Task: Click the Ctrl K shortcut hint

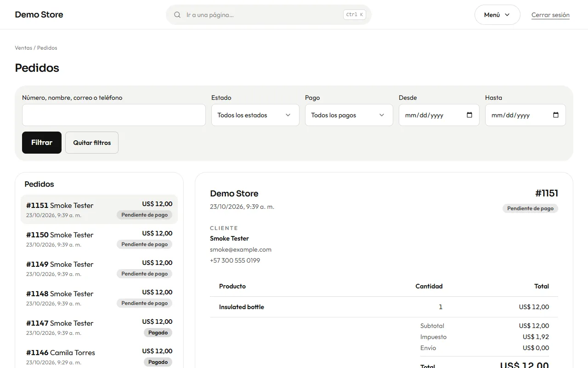Action: tap(355, 15)
